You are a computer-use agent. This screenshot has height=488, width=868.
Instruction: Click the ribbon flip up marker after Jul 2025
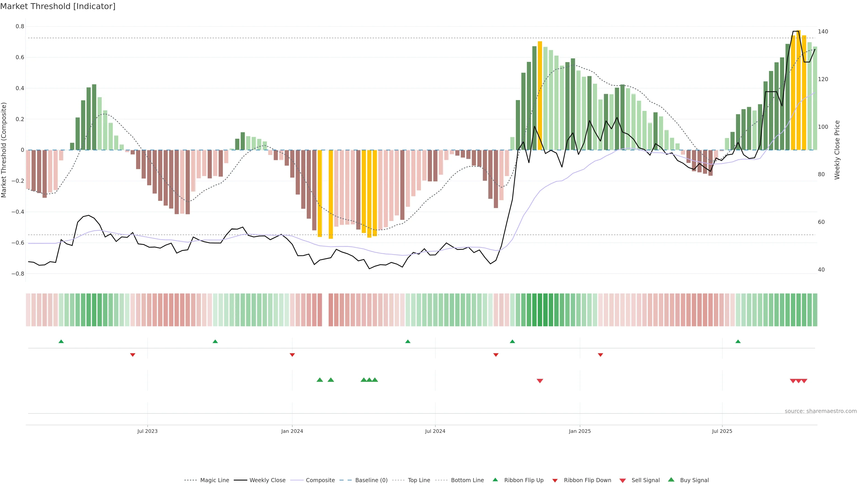[738, 342]
